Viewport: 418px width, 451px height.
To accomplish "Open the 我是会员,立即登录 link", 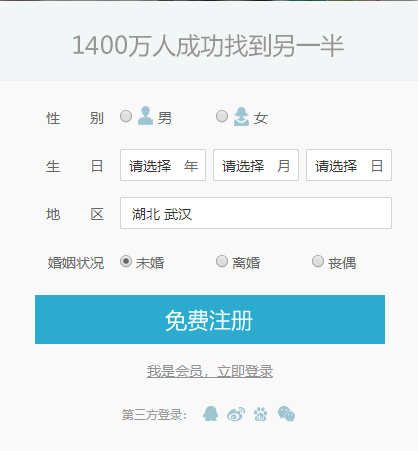I will tap(210, 371).
